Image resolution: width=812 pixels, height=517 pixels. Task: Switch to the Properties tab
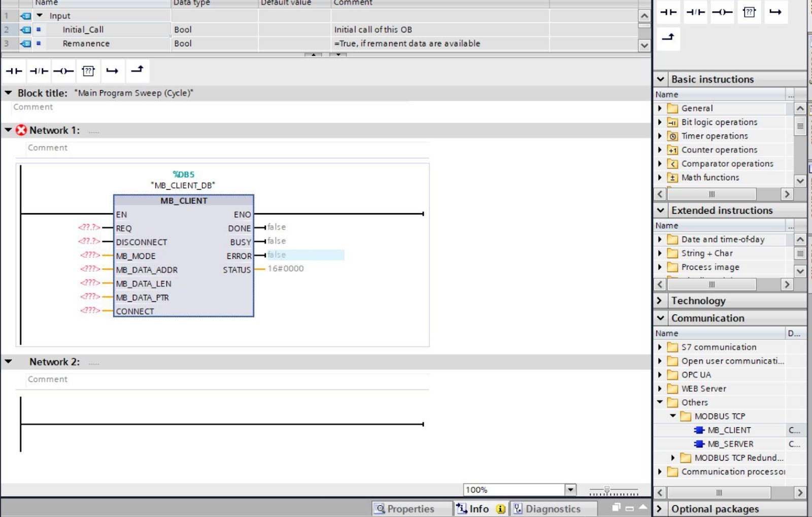click(411, 508)
